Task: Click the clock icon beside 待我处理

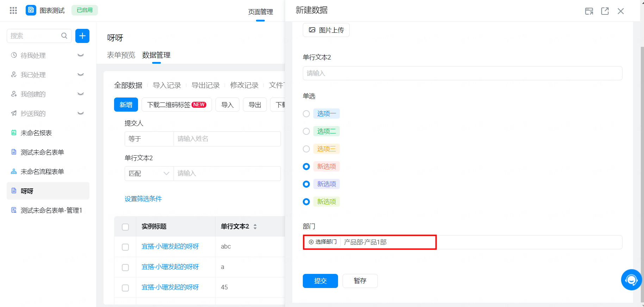Action: [x=14, y=55]
